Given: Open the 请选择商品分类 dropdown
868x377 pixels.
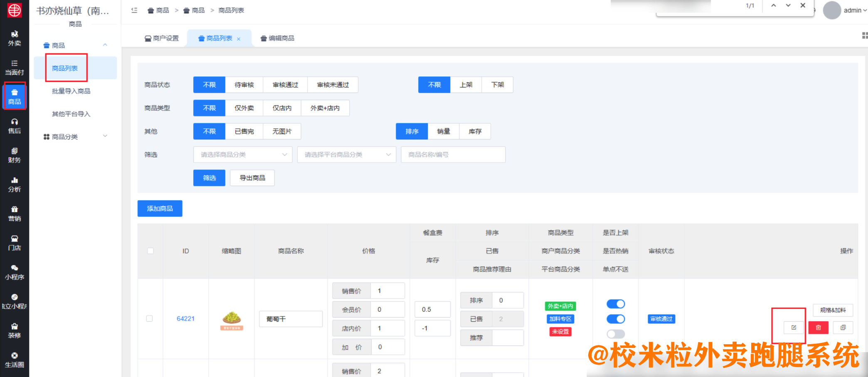Looking at the screenshot, I should (x=242, y=154).
